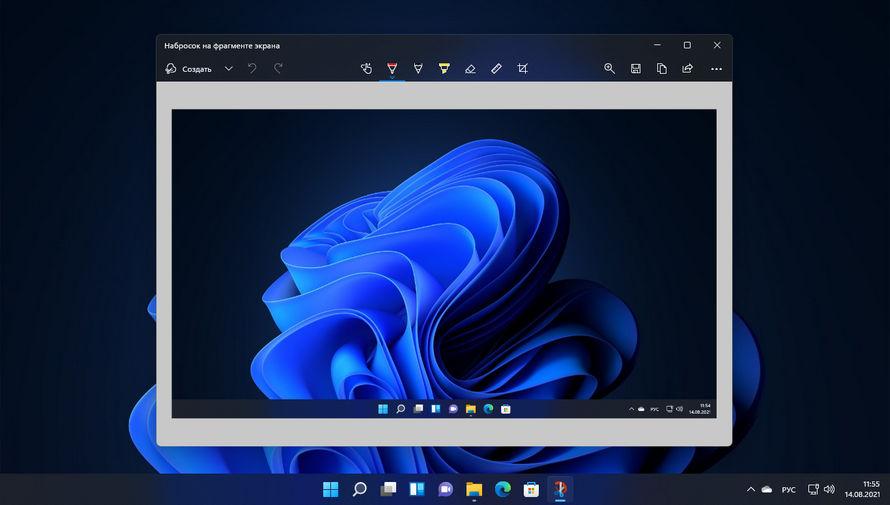Open the Windows Start menu on taskbar

click(x=330, y=489)
